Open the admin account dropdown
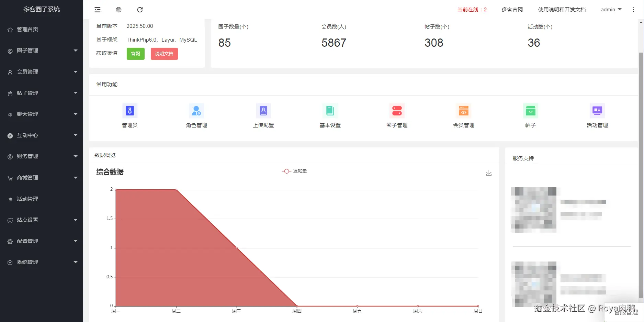This screenshot has height=322, width=644. pyautogui.click(x=611, y=10)
